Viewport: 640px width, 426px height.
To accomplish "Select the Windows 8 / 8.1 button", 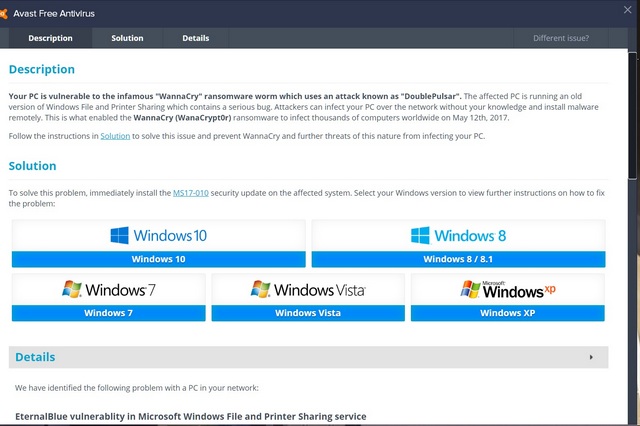I will [458, 259].
